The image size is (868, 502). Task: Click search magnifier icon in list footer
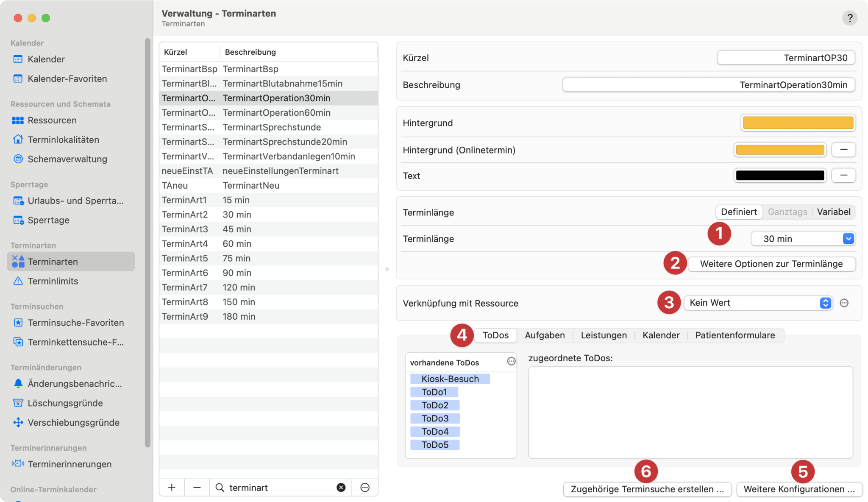pos(220,488)
